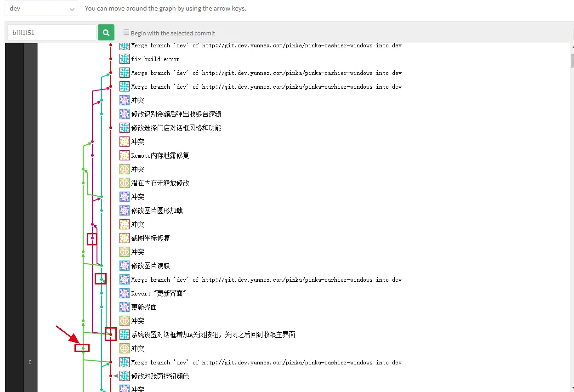The width and height of the screenshot is (574, 392).
Task: Click the avatar icon beside "修改对账页按钮颜色" commit
Action: [x=124, y=376]
